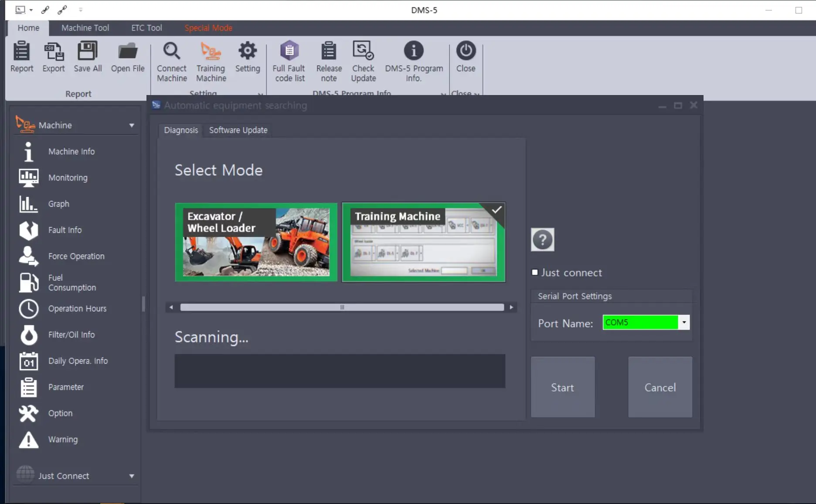This screenshot has height=504, width=816.
Task: Open Fuel Consumption in sidebar
Action: click(x=72, y=283)
